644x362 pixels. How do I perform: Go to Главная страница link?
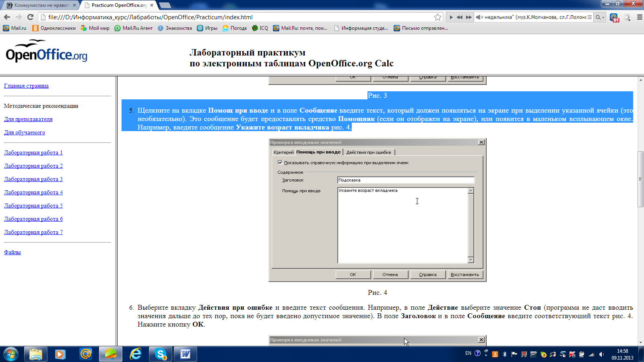26,86
